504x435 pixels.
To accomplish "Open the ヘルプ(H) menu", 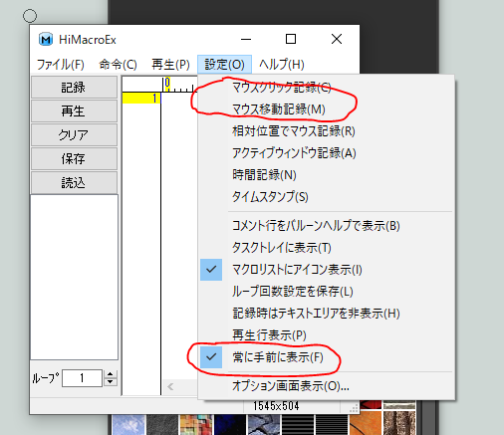I will pyautogui.click(x=282, y=65).
